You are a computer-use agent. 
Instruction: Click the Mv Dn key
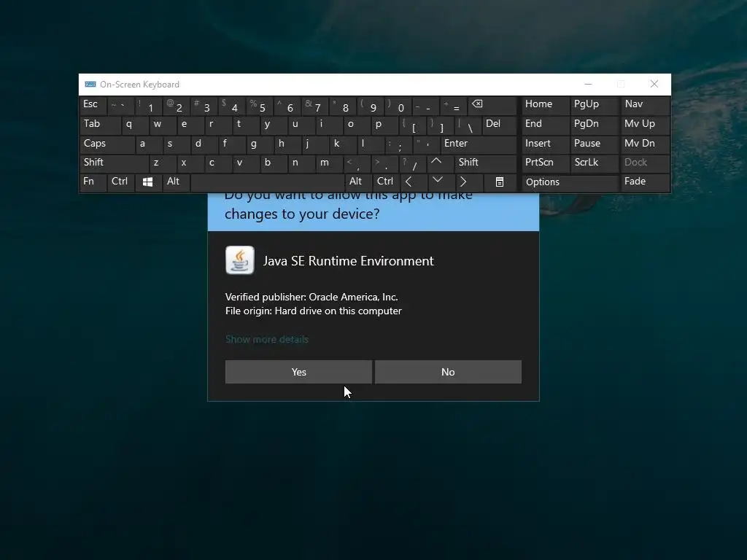646,144
